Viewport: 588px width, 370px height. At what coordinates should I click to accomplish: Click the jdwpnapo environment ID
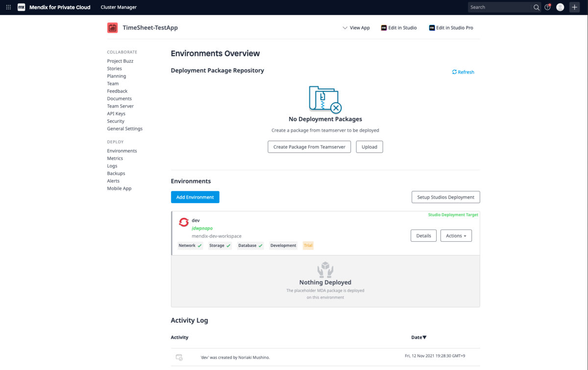click(x=202, y=228)
